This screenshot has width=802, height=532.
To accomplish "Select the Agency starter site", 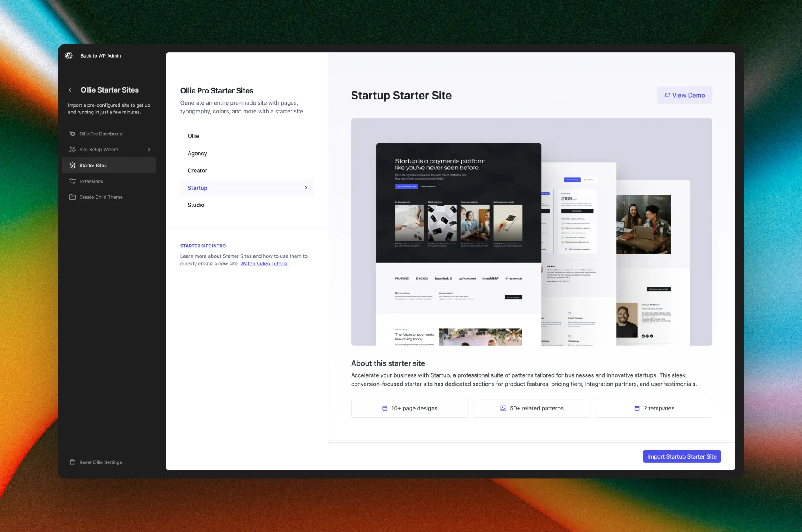I will click(197, 153).
